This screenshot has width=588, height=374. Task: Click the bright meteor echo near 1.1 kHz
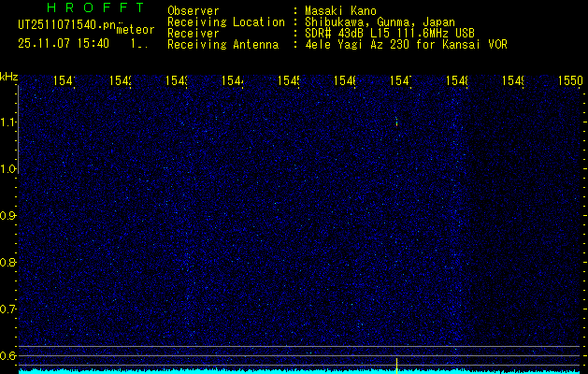[x=396, y=122]
